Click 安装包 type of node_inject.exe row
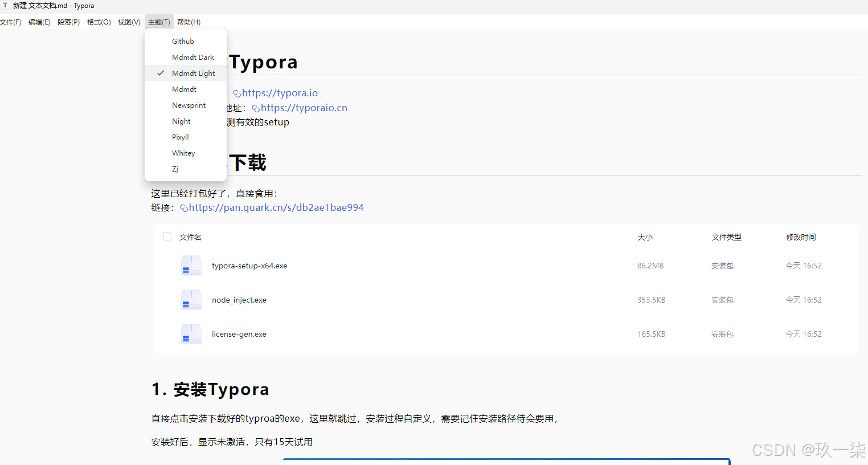This screenshot has height=465, width=868. pos(722,300)
